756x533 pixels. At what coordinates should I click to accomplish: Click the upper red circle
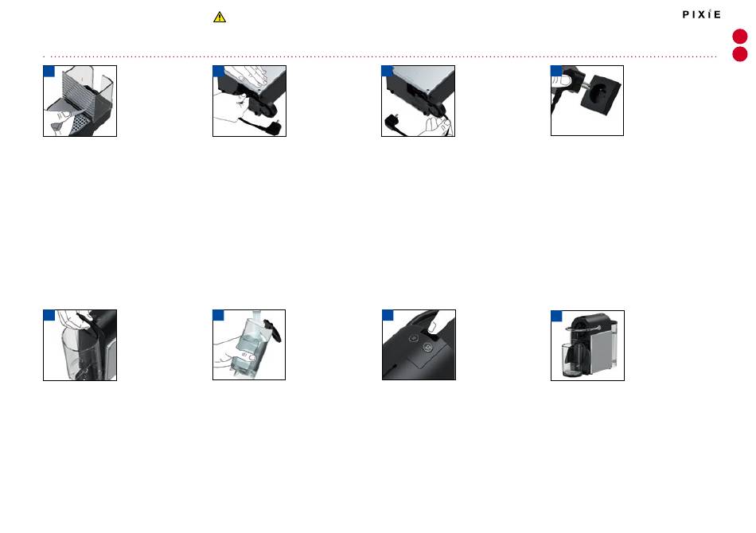(x=739, y=36)
